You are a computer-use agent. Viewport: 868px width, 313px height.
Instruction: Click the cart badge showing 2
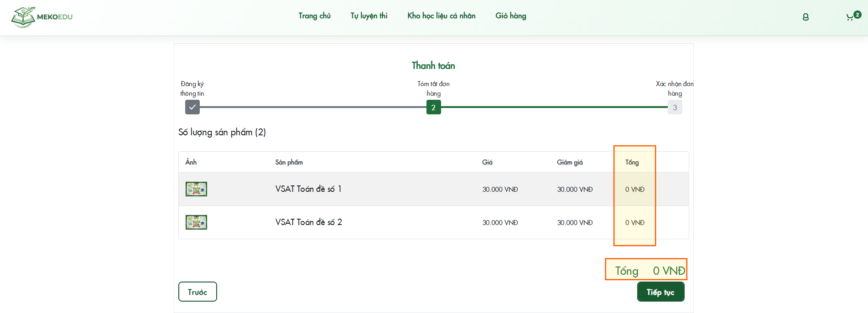[858, 15]
